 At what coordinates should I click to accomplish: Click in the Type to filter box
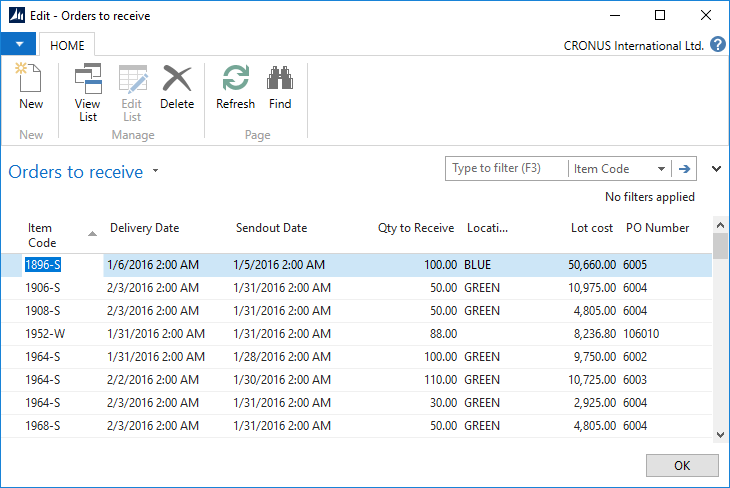click(x=506, y=169)
